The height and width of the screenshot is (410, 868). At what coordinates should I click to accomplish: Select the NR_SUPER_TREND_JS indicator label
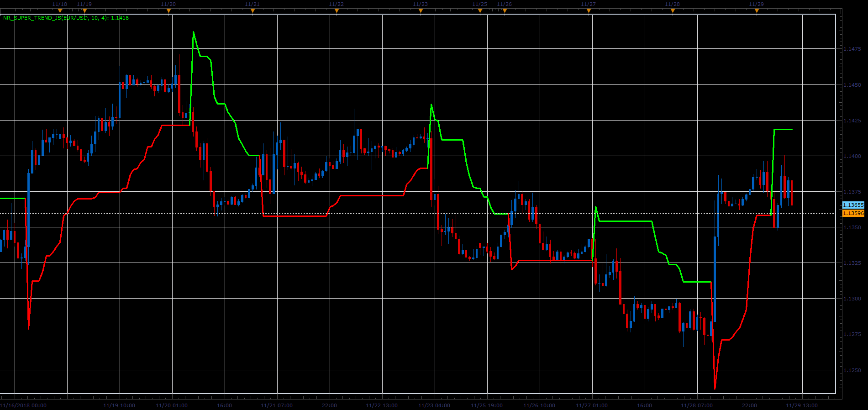click(x=66, y=18)
